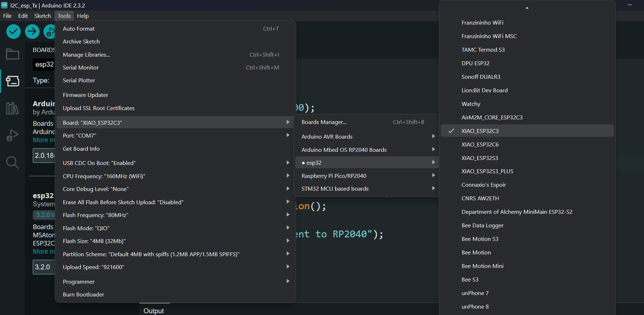Screen dimensions: 644x315
Task: Click the Verify checkmark icon
Action: point(14,32)
